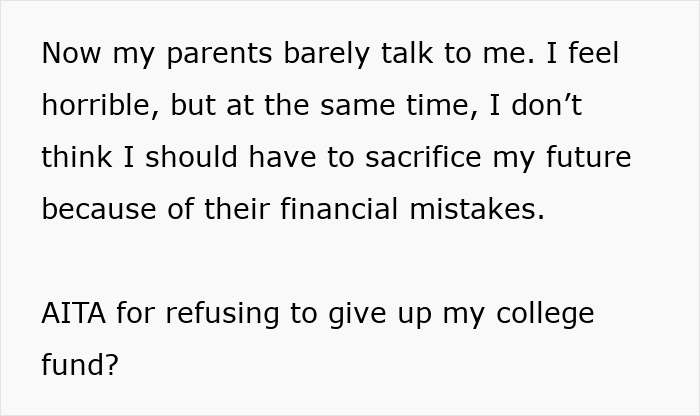Screen dimensions: 700x416
Task: Click the word "sacrifice" in third line
Action: pyautogui.click(x=423, y=157)
